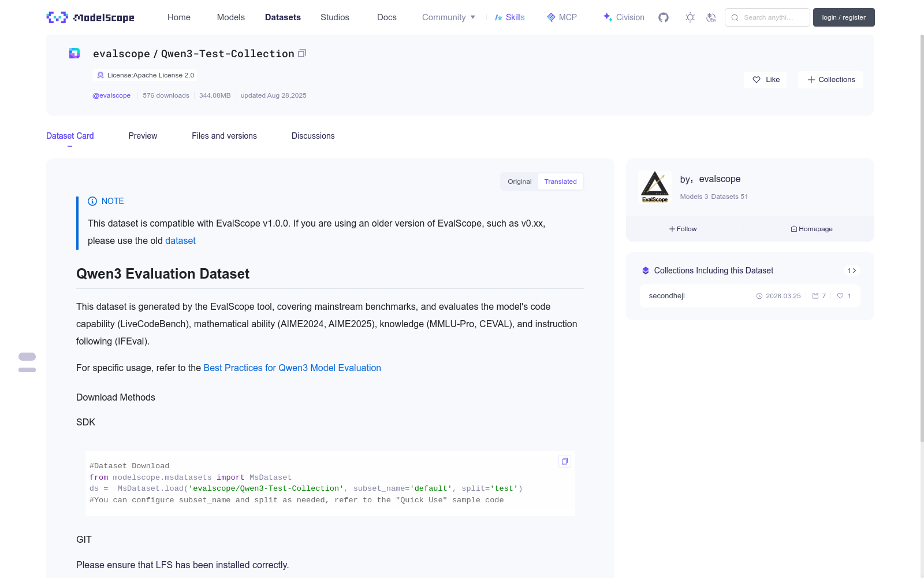Select the Dataset Card tab

point(70,136)
